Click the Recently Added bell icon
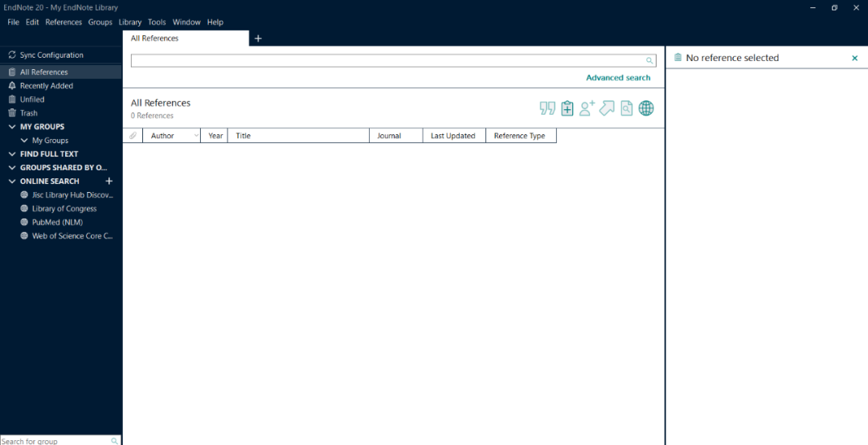The height and width of the screenshot is (445, 868). (x=12, y=86)
